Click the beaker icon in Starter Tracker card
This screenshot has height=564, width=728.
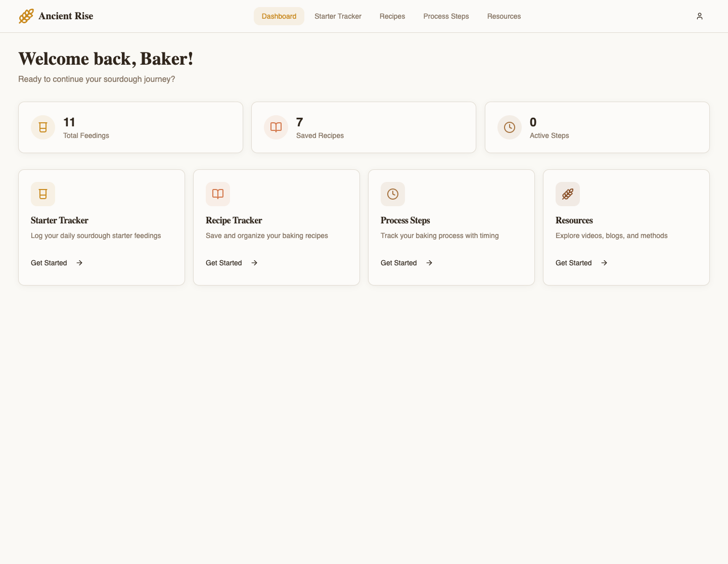(x=43, y=194)
